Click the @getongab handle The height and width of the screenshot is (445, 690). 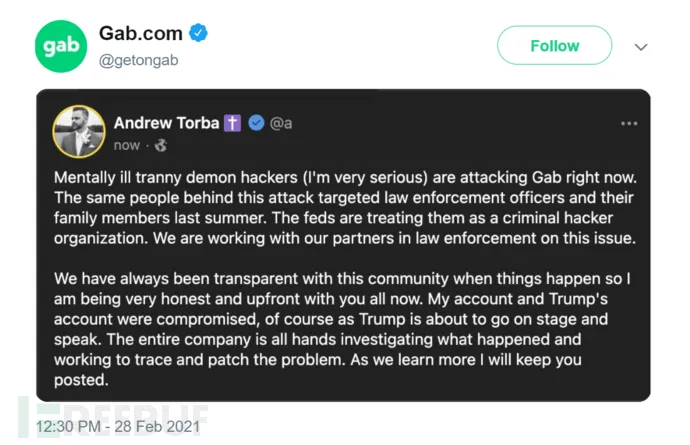pos(137,59)
